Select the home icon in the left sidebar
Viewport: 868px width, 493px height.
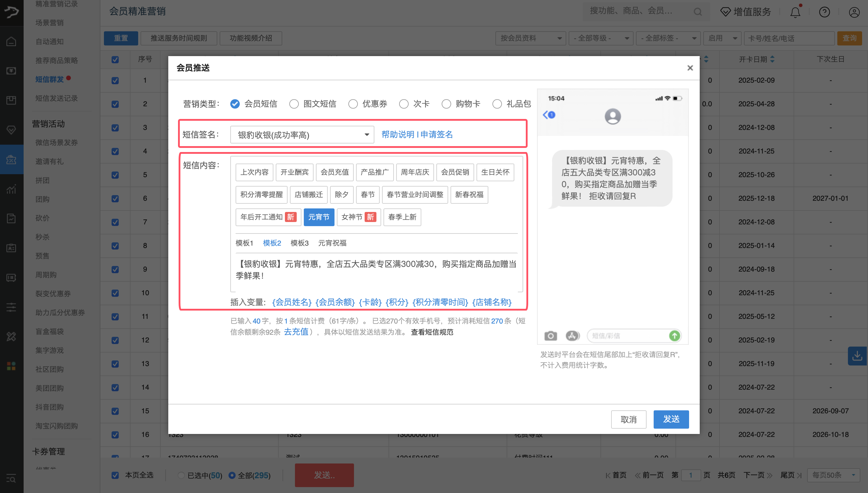coord(11,41)
